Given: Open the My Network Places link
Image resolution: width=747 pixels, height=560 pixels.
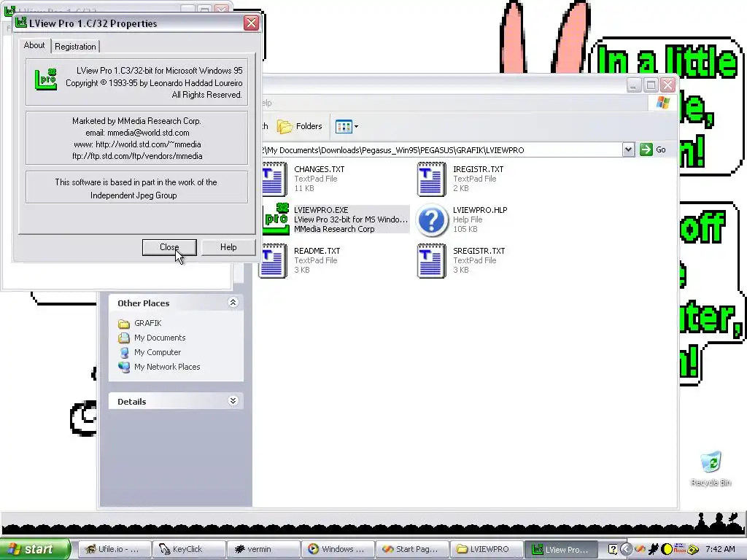Looking at the screenshot, I should coord(167,367).
